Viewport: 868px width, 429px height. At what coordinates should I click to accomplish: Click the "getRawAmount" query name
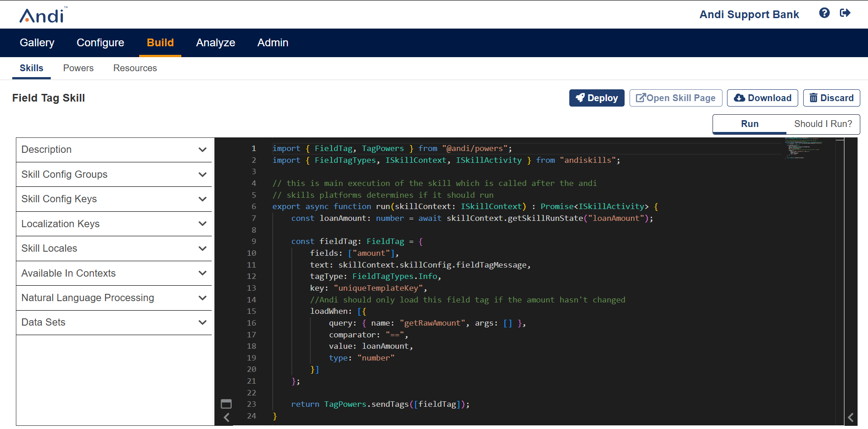click(432, 323)
